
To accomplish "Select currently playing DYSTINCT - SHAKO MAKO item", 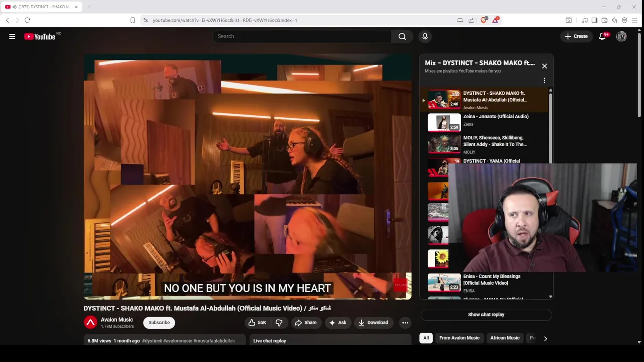I will 483,100.
